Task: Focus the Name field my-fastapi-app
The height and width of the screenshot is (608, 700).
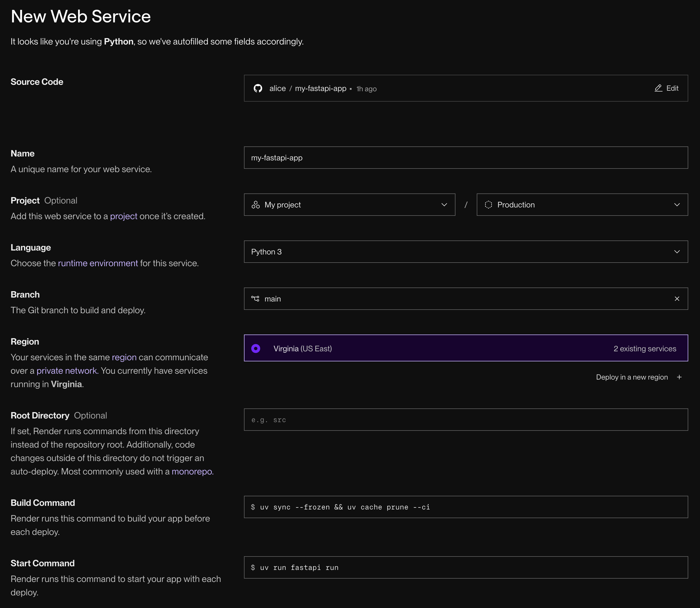Action: coord(466,158)
